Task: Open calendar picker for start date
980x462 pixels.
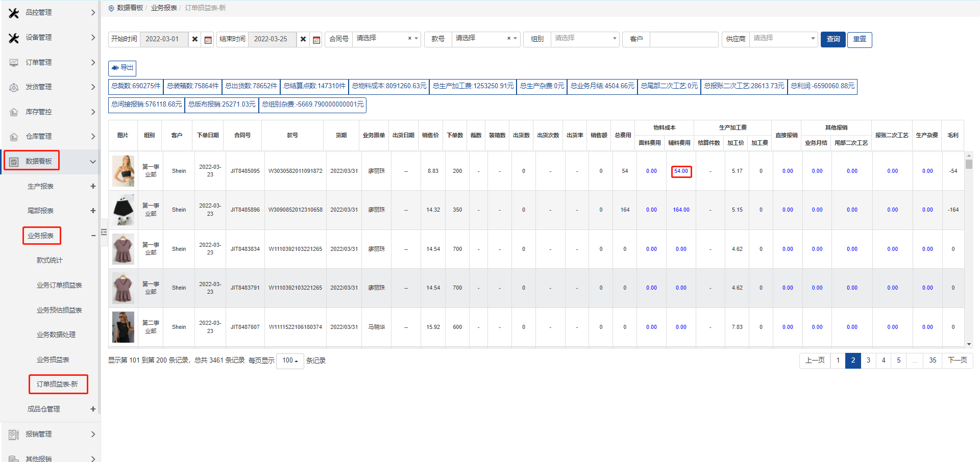Action: [208, 40]
